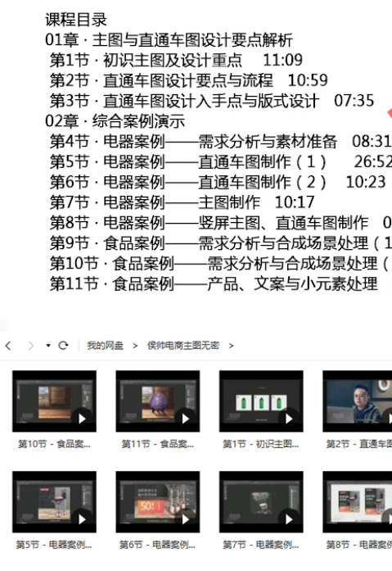Select the 第2节 直通车 video thumbnail
The image size is (392, 571).
357,401
